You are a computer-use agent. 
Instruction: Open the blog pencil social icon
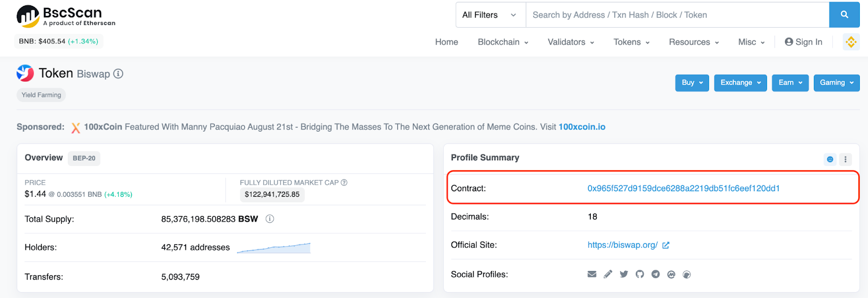click(x=608, y=274)
